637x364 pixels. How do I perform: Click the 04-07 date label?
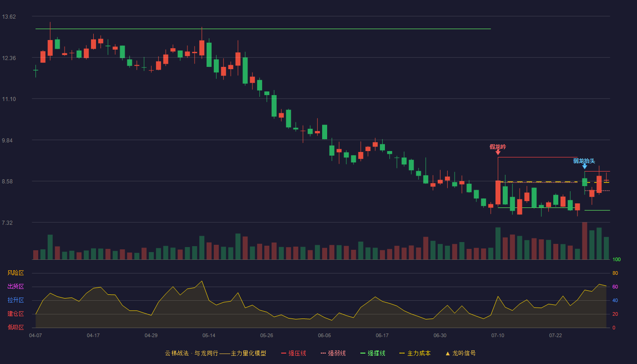click(x=35, y=335)
